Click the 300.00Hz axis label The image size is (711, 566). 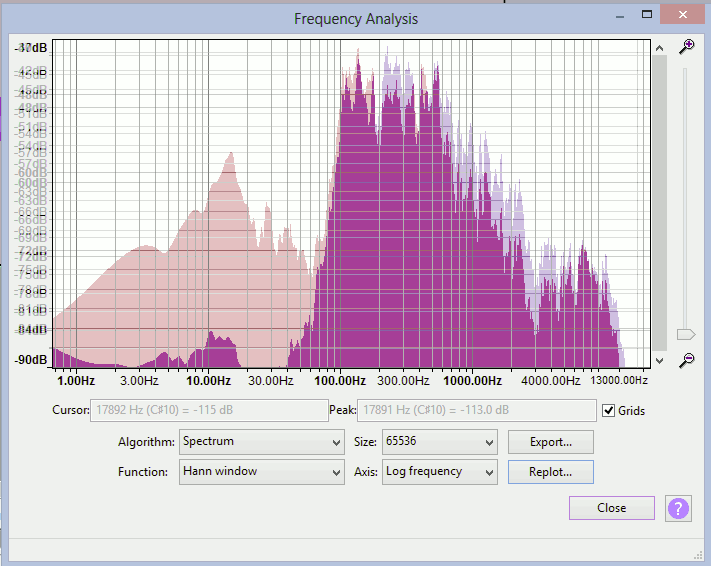coord(403,381)
